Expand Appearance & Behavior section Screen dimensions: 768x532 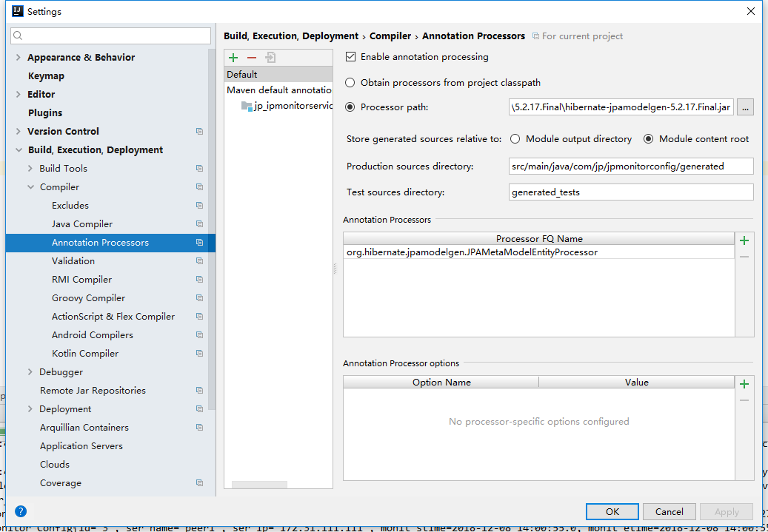pyautogui.click(x=18, y=57)
